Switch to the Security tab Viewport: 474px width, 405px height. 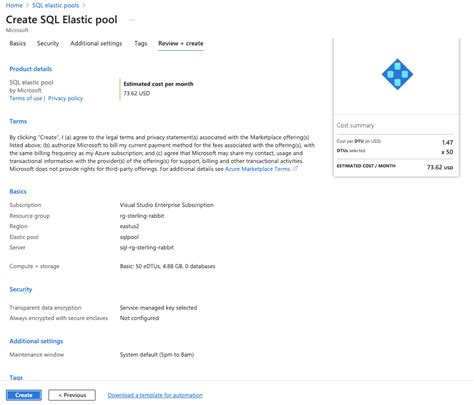48,43
